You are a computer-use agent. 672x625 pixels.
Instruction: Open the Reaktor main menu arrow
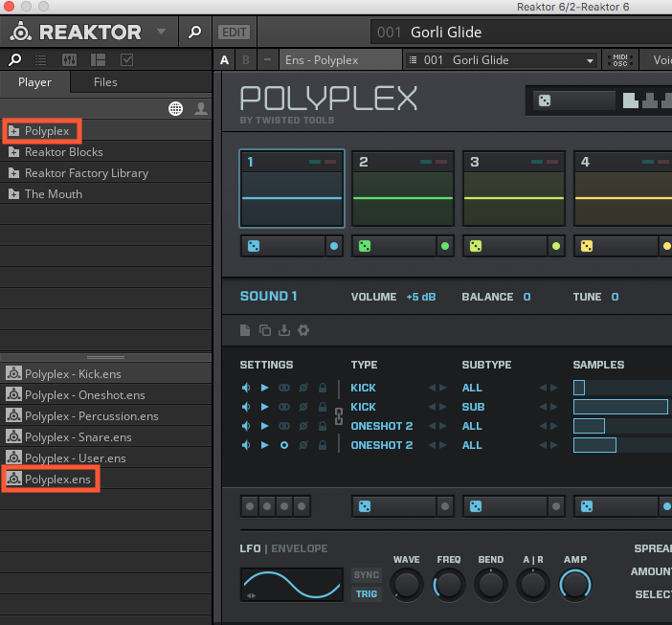tap(161, 32)
